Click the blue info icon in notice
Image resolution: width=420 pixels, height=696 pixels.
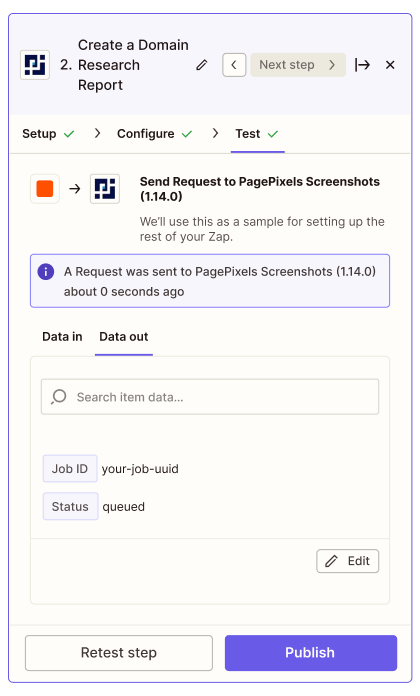[x=46, y=272]
